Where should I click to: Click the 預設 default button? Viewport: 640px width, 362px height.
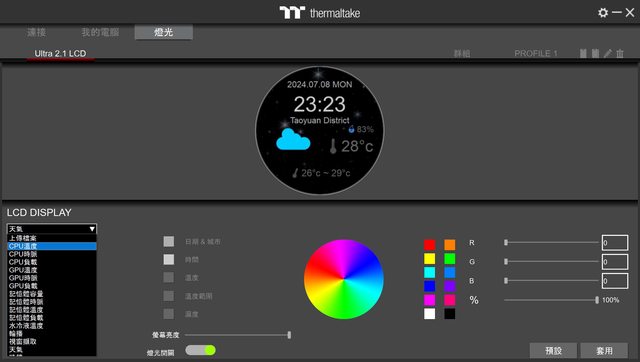point(553,351)
